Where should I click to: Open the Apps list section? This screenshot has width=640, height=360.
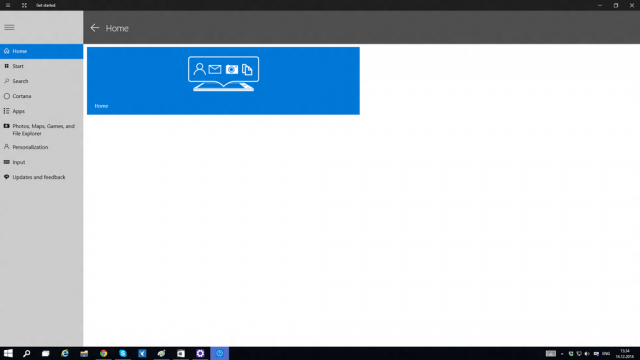click(42, 111)
